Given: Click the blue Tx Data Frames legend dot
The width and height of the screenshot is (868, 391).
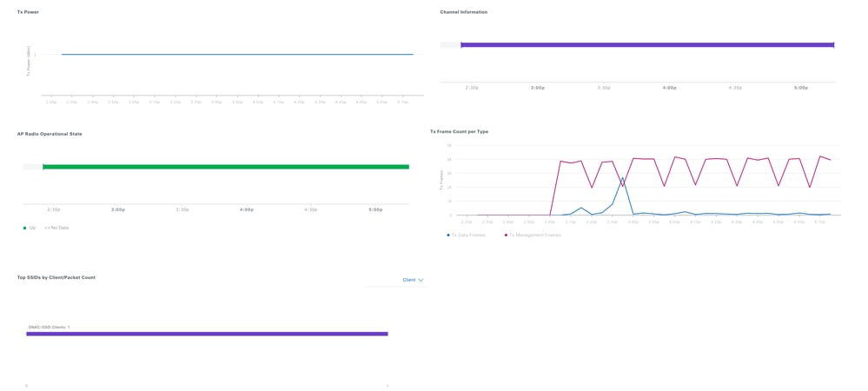Looking at the screenshot, I should (447, 235).
